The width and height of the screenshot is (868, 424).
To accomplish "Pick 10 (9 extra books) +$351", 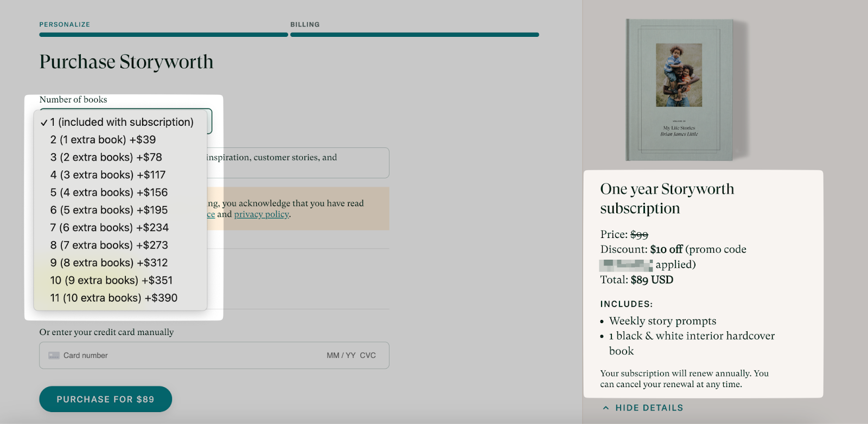I will [x=111, y=280].
